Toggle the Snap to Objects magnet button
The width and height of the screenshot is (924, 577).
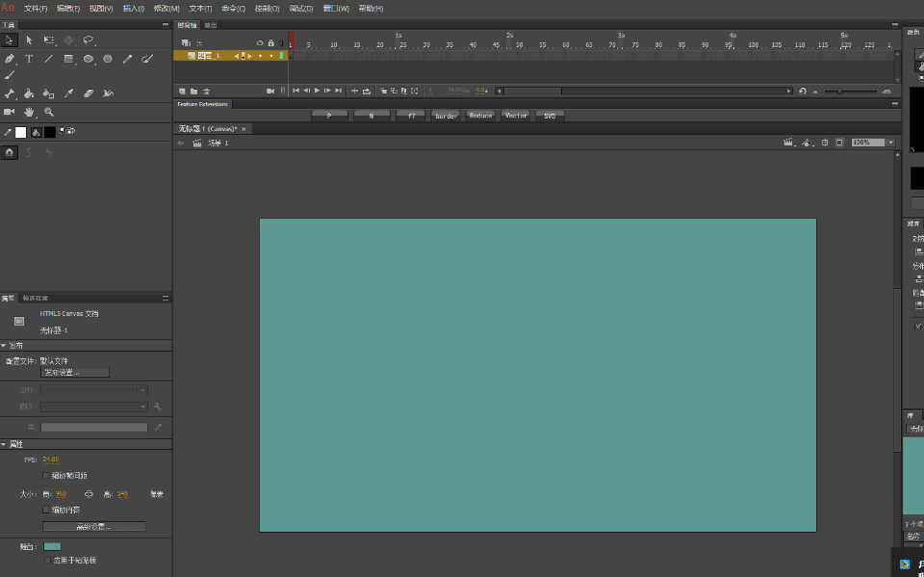pos(10,153)
